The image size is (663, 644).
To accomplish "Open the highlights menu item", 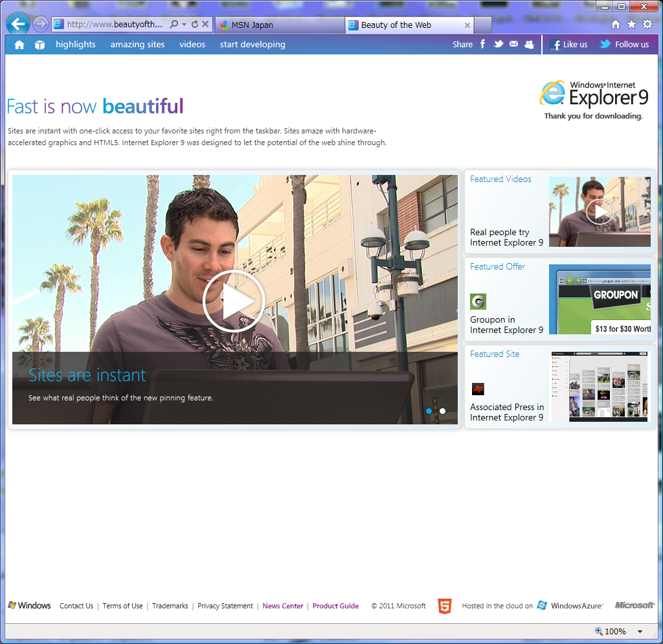I will pos(76,45).
